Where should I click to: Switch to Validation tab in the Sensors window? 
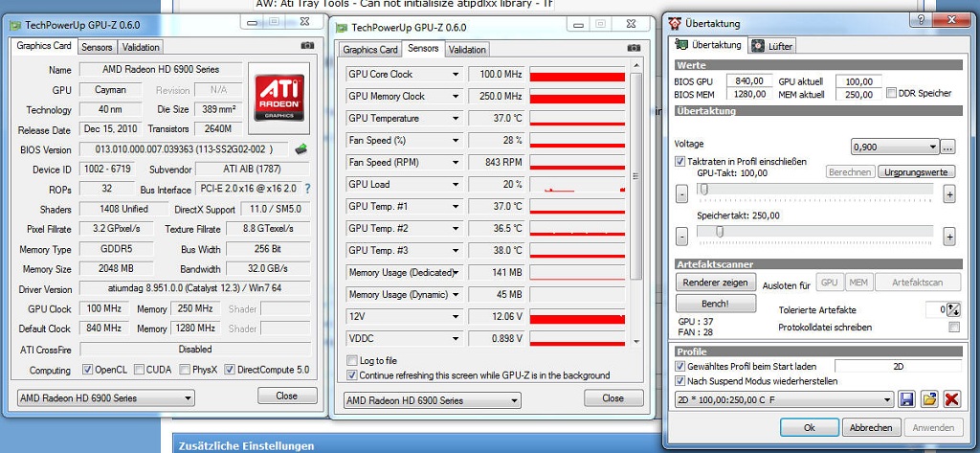pyautogui.click(x=467, y=50)
